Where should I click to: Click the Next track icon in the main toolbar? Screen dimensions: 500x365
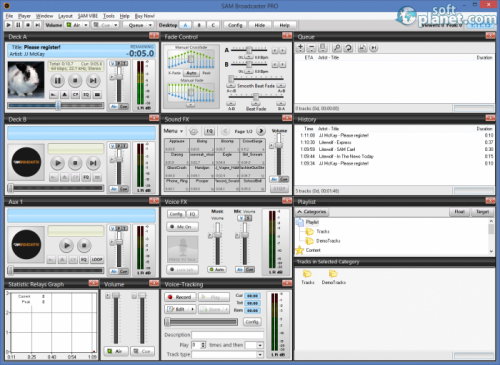click(38, 25)
